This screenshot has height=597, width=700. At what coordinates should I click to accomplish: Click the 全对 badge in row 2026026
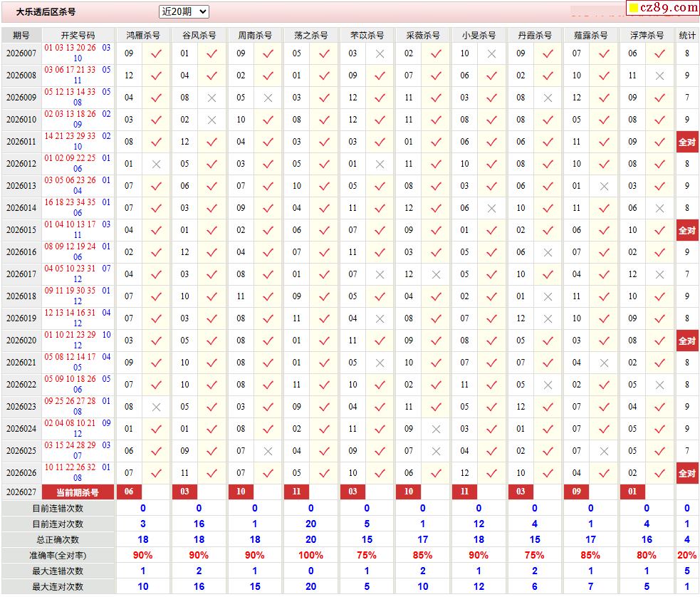click(x=686, y=473)
